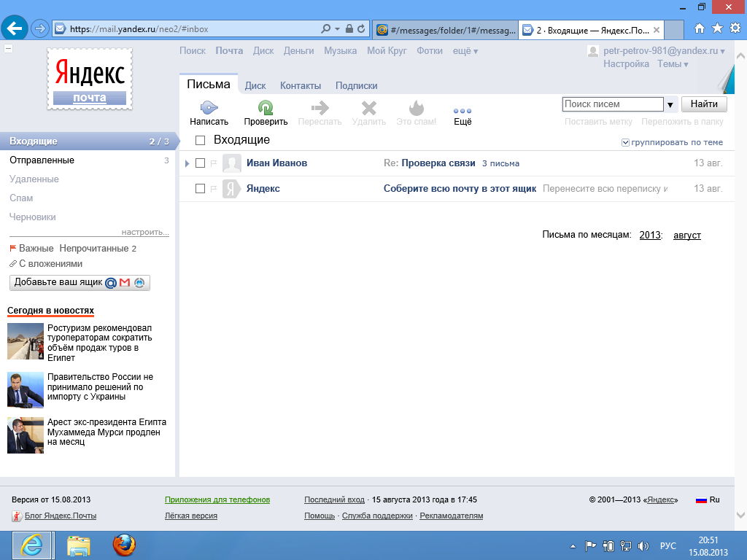Screen dimensions: 747x560
Task: Open Соберите всю почту в этот ящик message
Action: coord(460,189)
